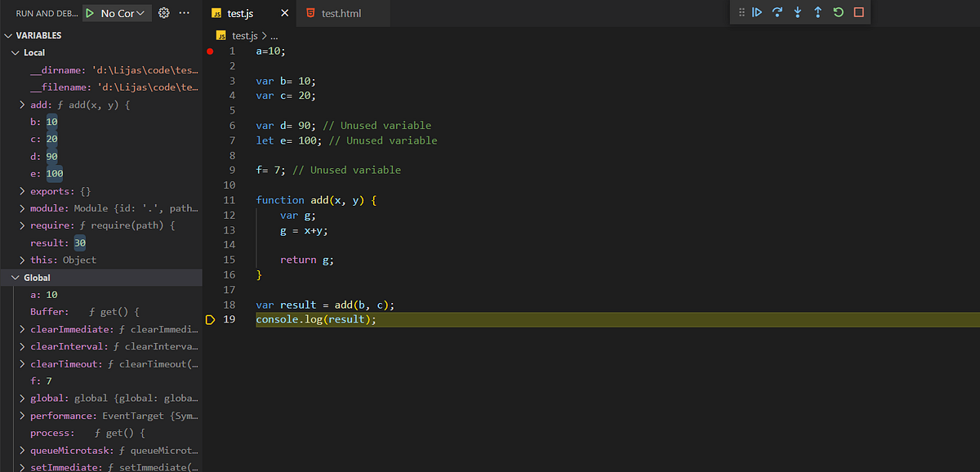Click the HTML file icon on test.html tab
The image size is (980, 472).
310,13
